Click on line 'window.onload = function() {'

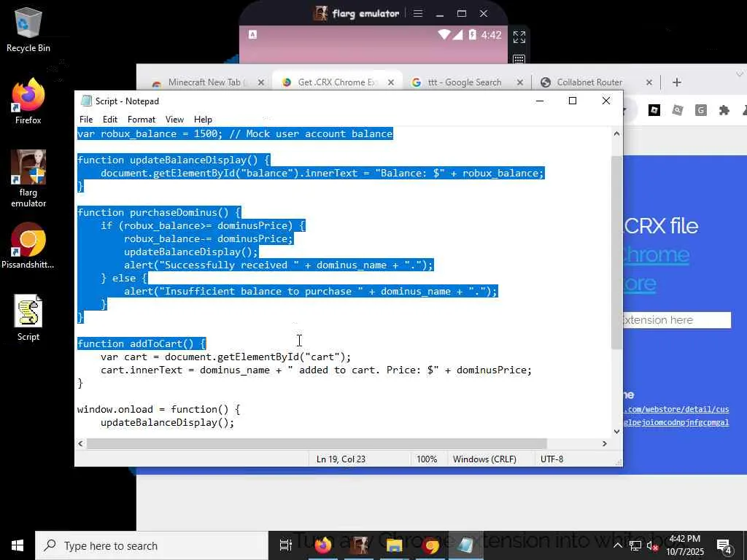[x=158, y=410]
